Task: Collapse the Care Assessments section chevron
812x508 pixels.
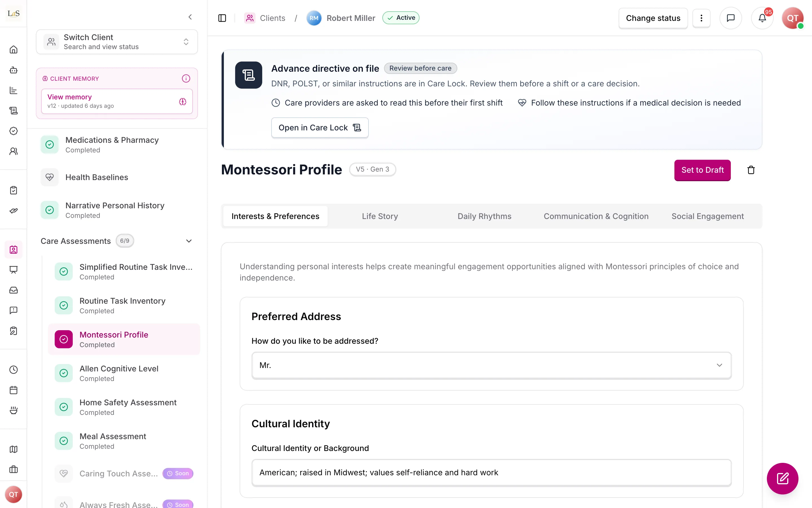Action: point(189,241)
